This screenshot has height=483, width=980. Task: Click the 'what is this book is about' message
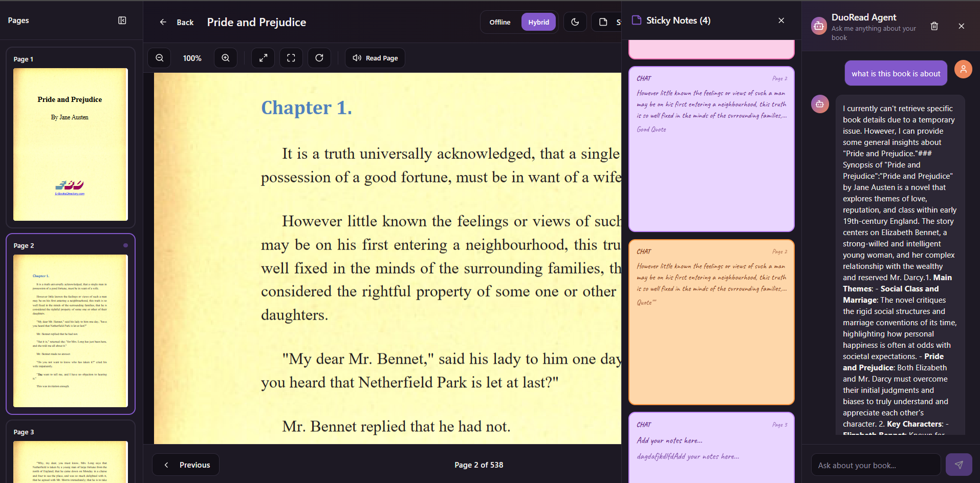coord(896,73)
